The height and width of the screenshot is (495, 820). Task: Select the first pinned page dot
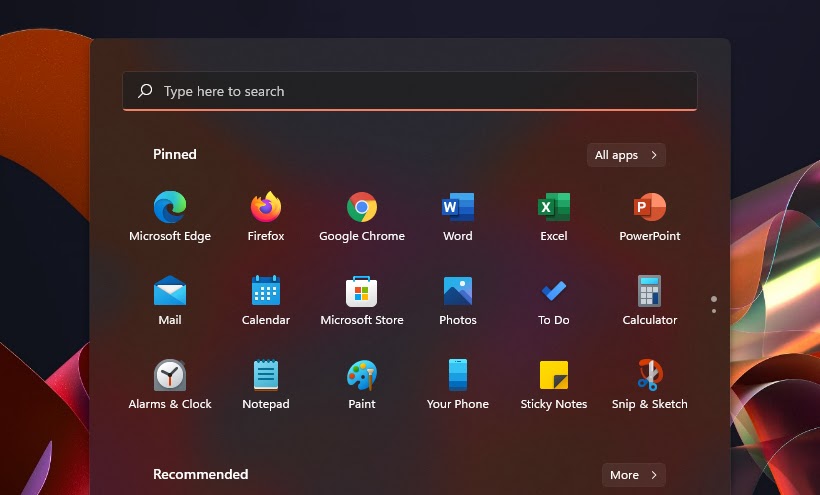[714, 299]
